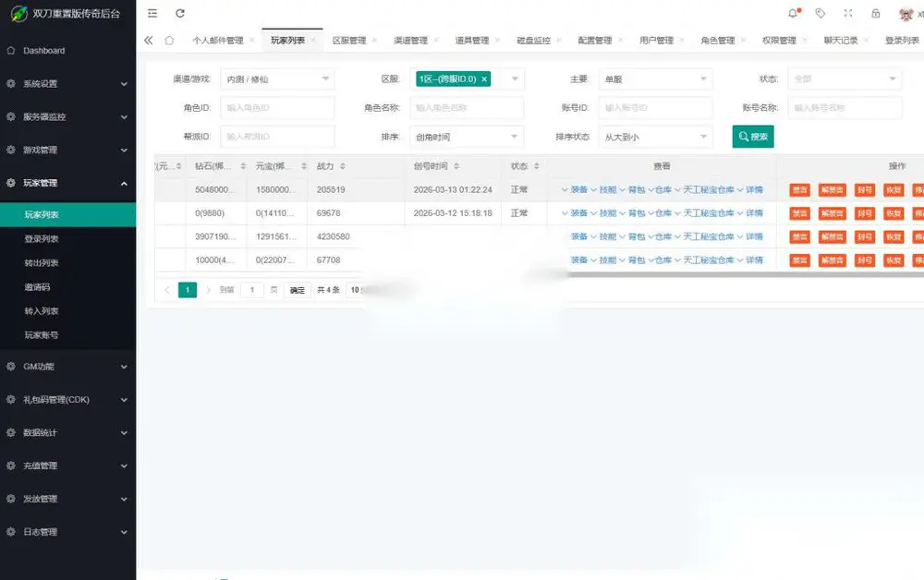Expand the 服务器监控 sidebar menu
The height and width of the screenshot is (580, 924).
coord(67,116)
